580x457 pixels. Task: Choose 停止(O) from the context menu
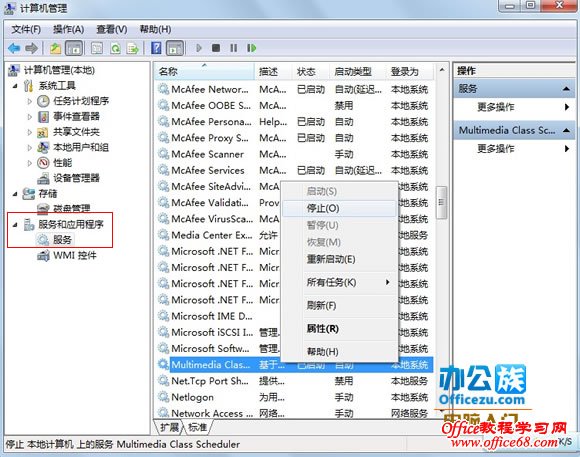coord(339,208)
